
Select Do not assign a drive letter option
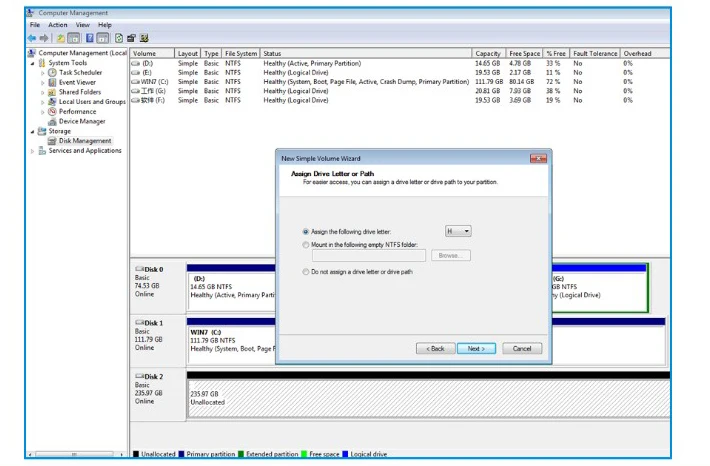tap(306, 272)
